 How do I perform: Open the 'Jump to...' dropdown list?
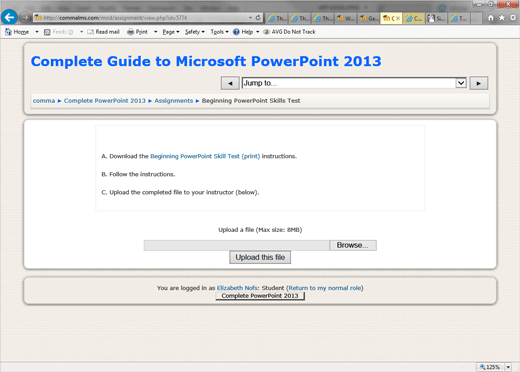coord(354,83)
